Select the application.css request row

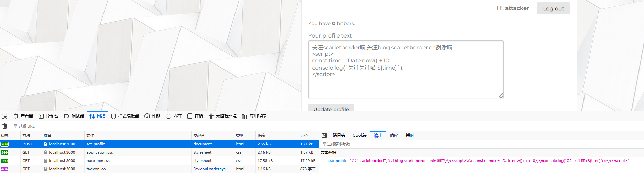pyautogui.click(x=160, y=152)
